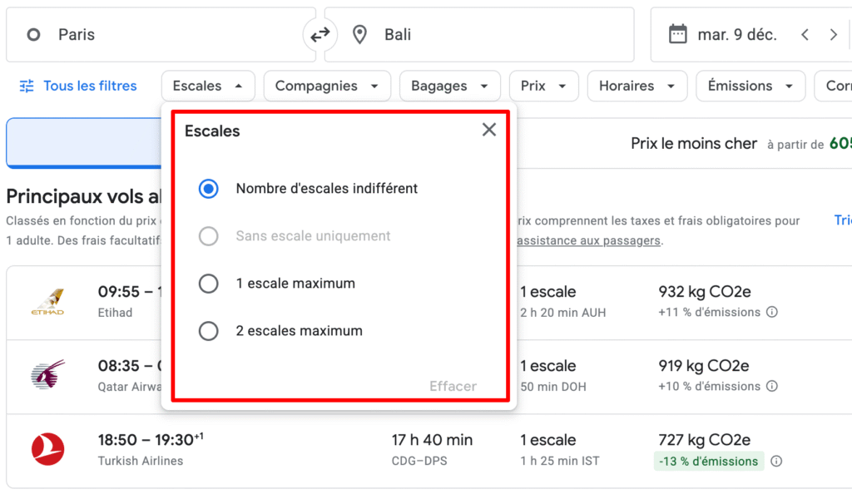The width and height of the screenshot is (852, 504).
Task: Click the Effacer button in Escales popup
Action: point(453,386)
